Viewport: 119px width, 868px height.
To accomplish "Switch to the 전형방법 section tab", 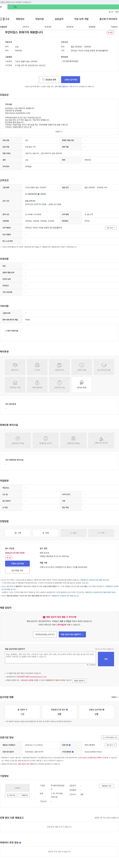I will [x=92, y=27].
